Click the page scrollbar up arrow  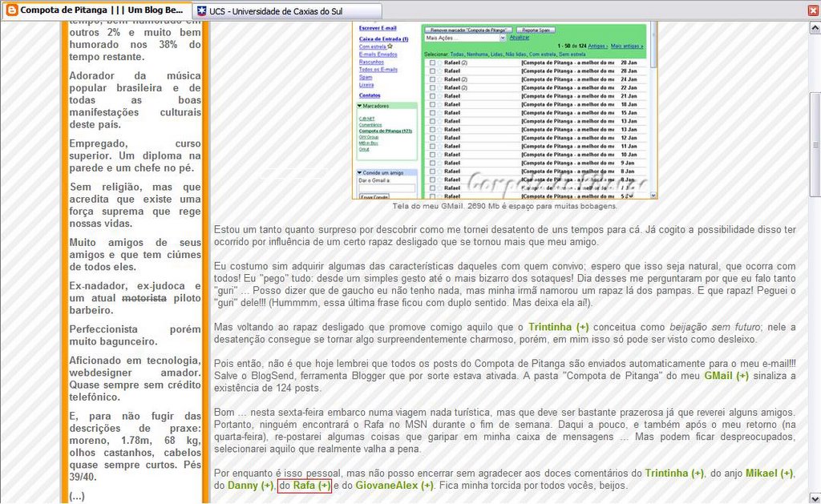click(x=815, y=26)
